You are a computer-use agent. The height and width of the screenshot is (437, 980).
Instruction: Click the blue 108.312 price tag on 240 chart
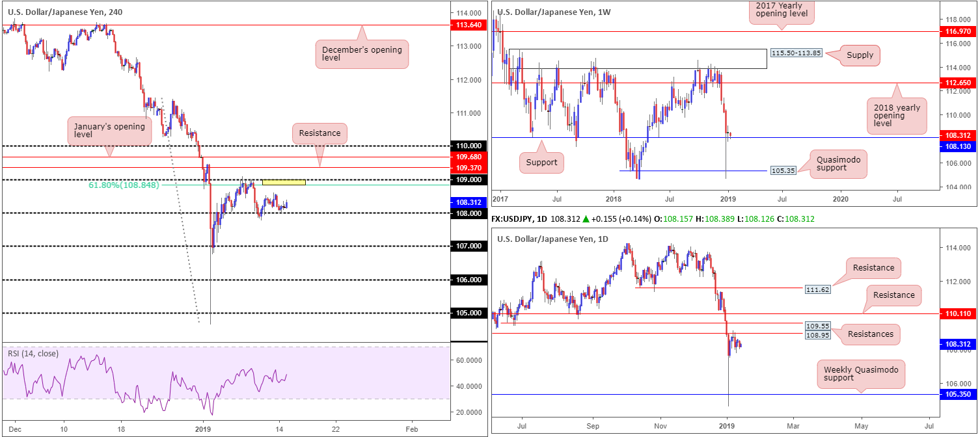[468, 202]
